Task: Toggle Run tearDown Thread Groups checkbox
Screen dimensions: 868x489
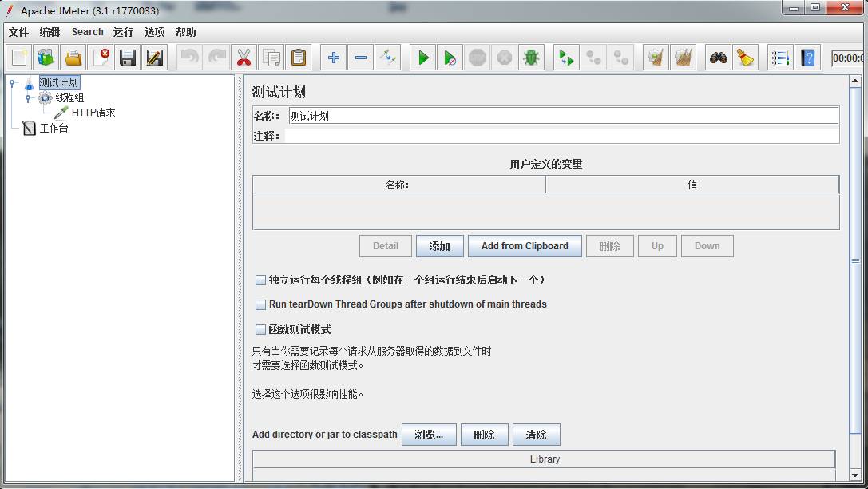Action: point(260,304)
